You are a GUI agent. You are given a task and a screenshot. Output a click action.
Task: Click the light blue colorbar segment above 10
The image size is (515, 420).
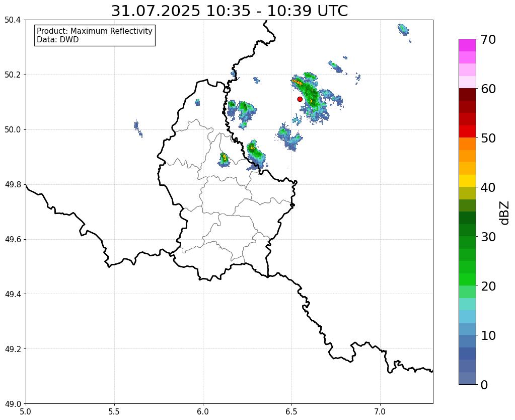[467, 316]
